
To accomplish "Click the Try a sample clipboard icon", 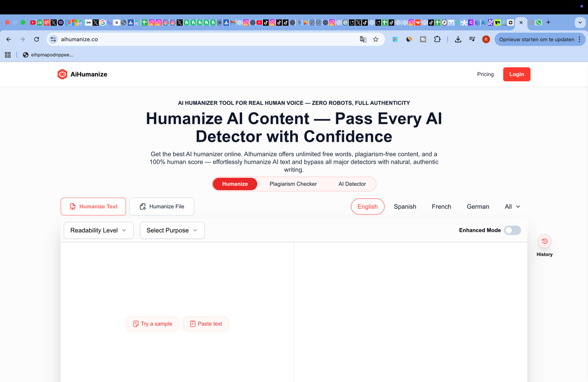I will tap(135, 324).
